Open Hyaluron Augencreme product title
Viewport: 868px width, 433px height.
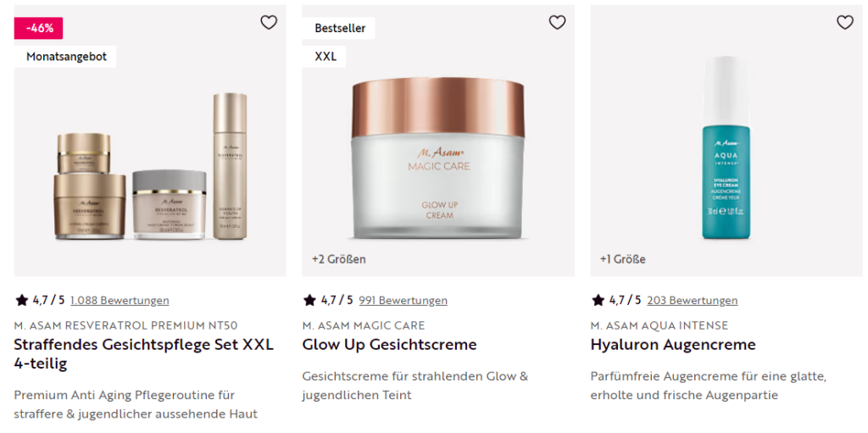(673, 344)
